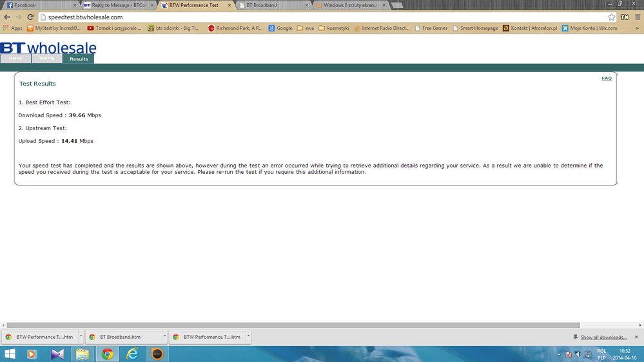Open Tomek i przyjaciele bookmark
The height and width of the screenshot is (362, 644).
pyautogui.click(x=114, y=28)
